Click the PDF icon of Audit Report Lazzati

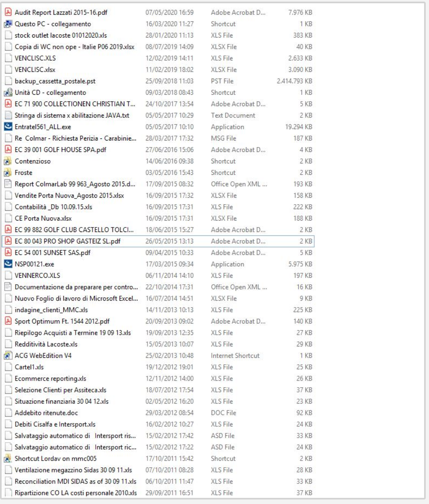pyautogui.click(x=8, y=12)
